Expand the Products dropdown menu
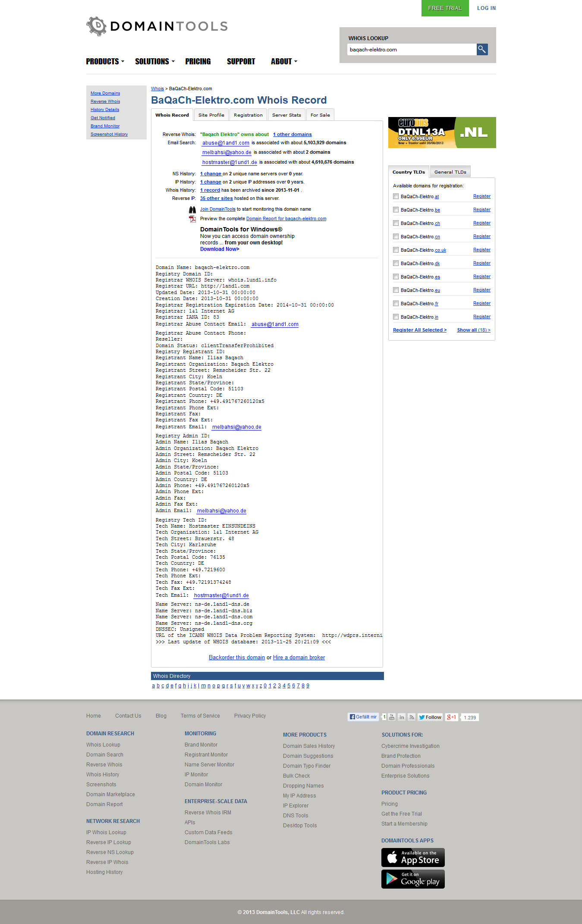 pos(105,61)
